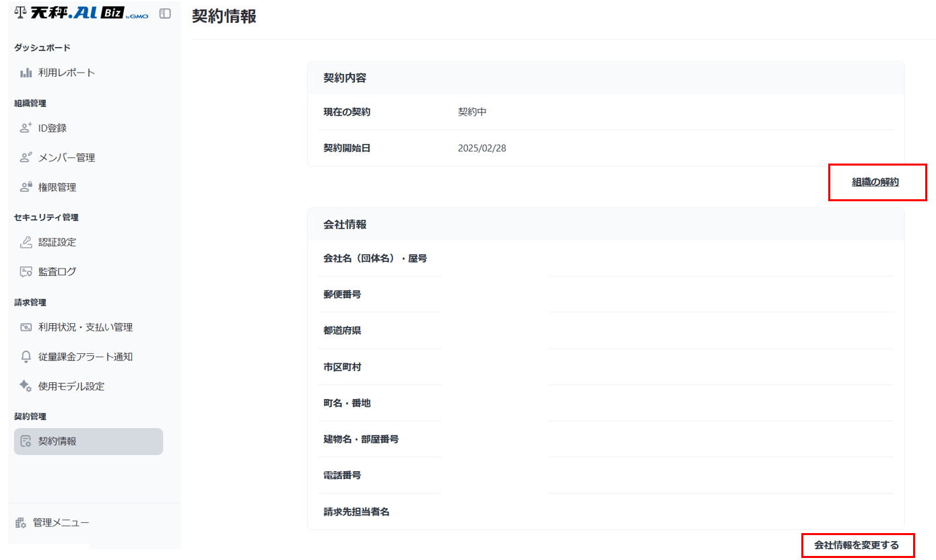Click the stamp icon beside 認証設定
The width and height of the screenshot is (936, 560).
click(26, 242)
